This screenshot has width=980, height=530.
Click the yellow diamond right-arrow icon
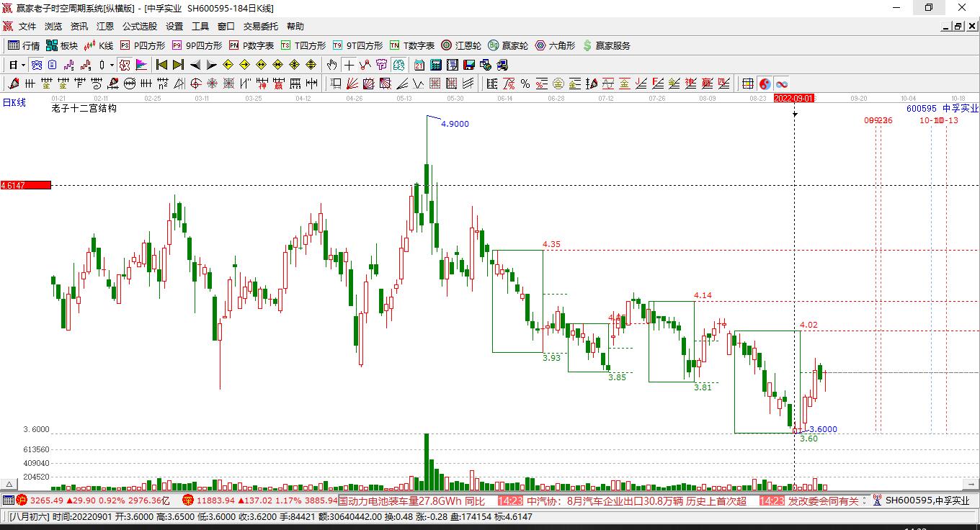click(244, 65)
